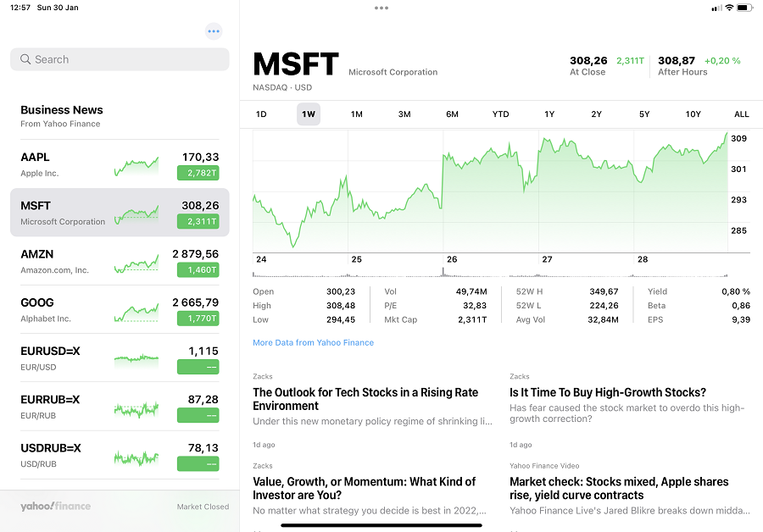Tap the At Close price 308,26
Viewport: 763px width, 532px height.
[x=588, y=61]
